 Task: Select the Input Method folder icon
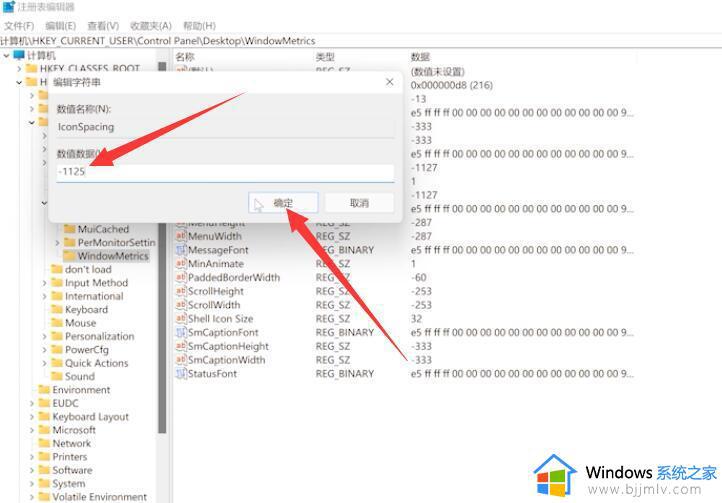(x=57, y=282)
